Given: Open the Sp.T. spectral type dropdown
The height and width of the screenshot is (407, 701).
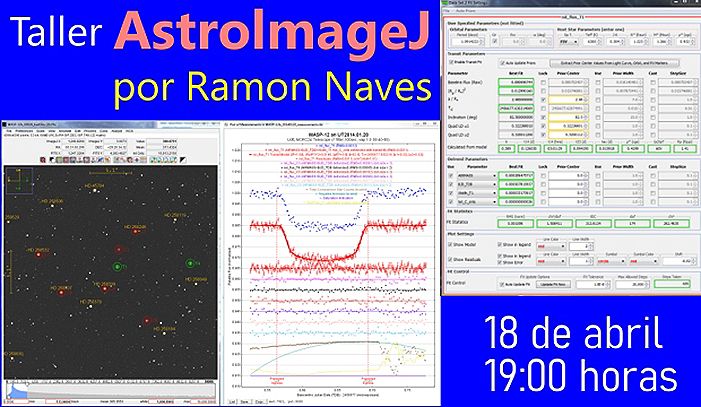Looking at the screenshot, I should pos(569,42).
